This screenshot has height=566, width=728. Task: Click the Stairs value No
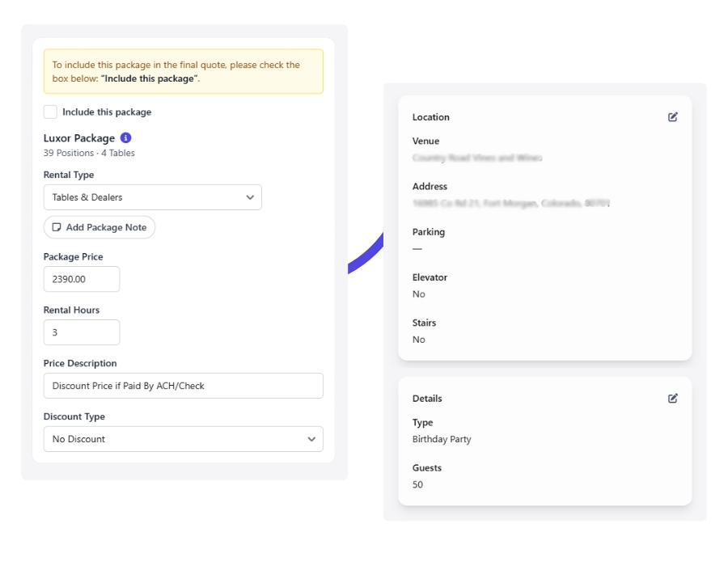click(x=418, y=340)
